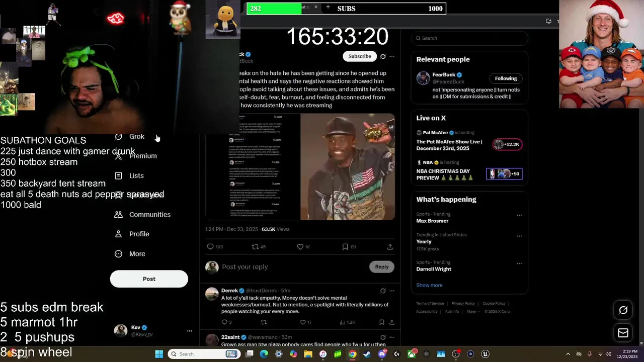Click the gray Reply button

(382, 267)
